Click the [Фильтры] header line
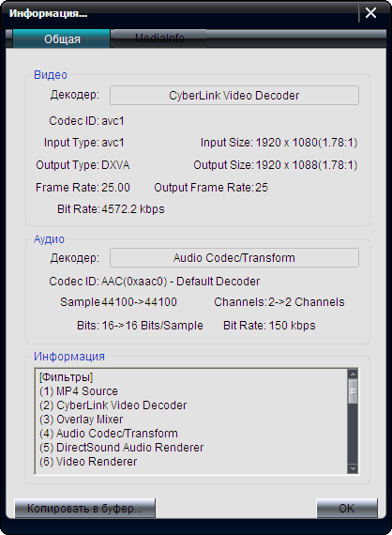 (x=67, y=377)
